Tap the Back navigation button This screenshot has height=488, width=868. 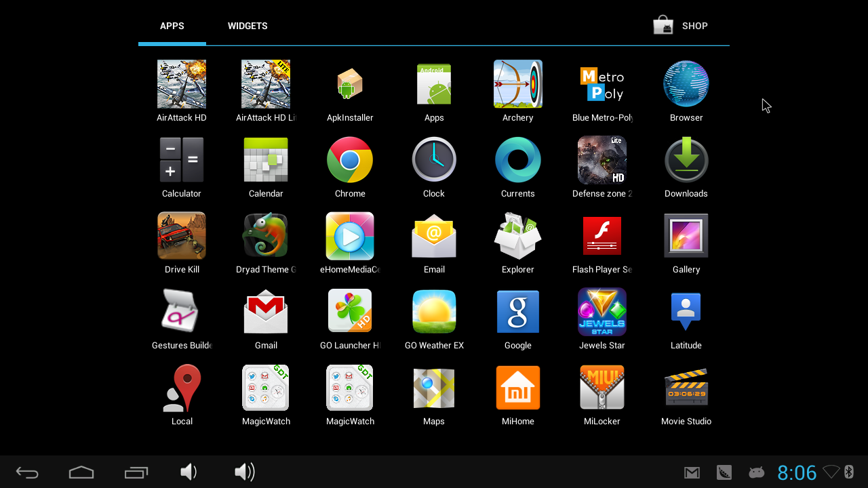27,472
